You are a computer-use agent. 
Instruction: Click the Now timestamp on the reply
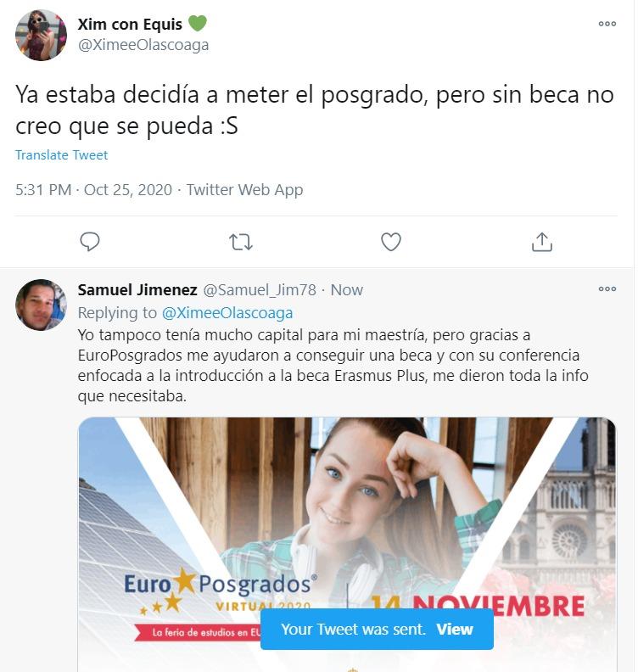pos(347,290)
